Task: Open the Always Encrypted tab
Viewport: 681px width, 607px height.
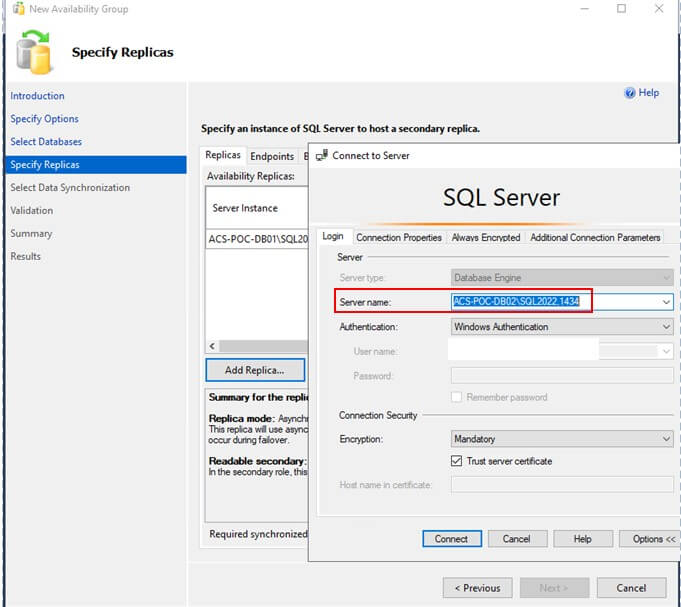Action: (x=486, y=238)
